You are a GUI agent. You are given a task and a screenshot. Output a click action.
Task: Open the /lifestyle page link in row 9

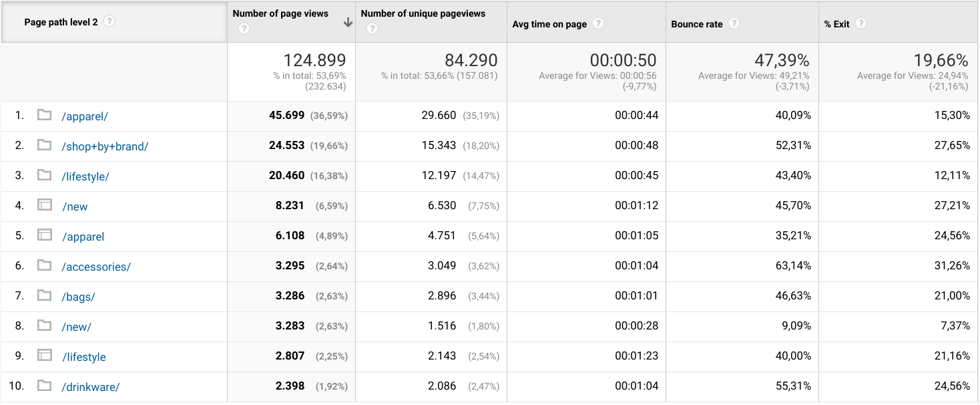(x=84, y=357)
